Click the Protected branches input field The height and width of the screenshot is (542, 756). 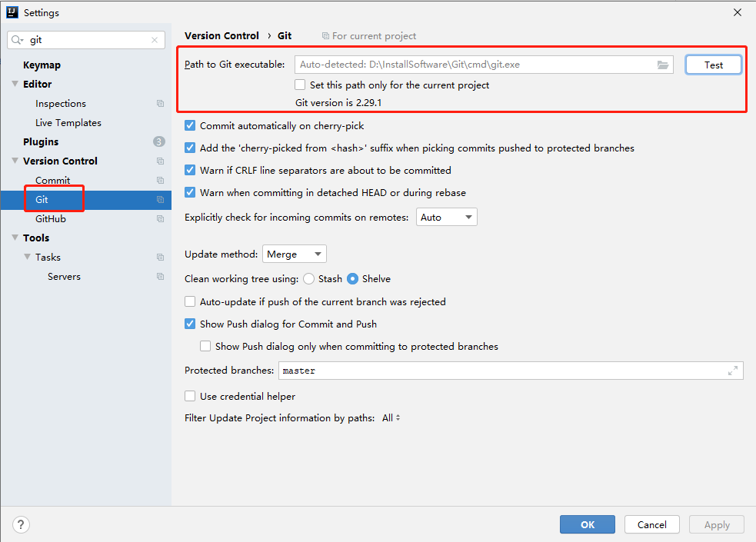click(x=500, y=371)
